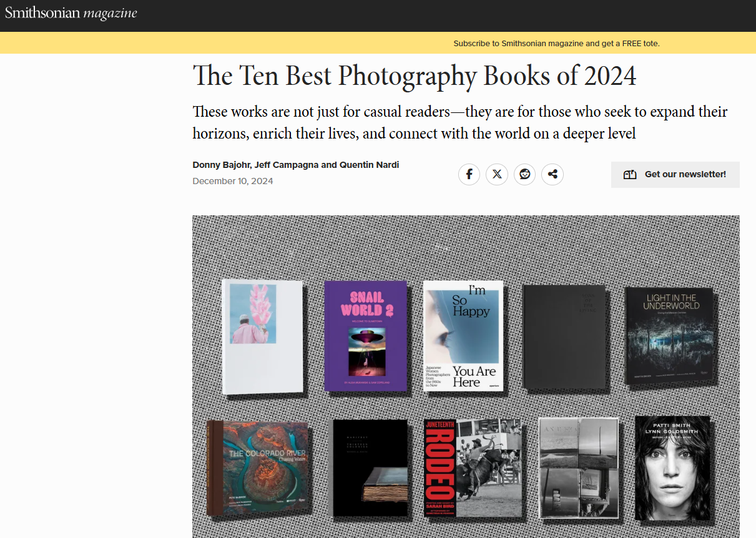The width and height of the screenshot is (756, 538).
Task: Open author Jeff Campagna's page
Action: coord(287,165)
